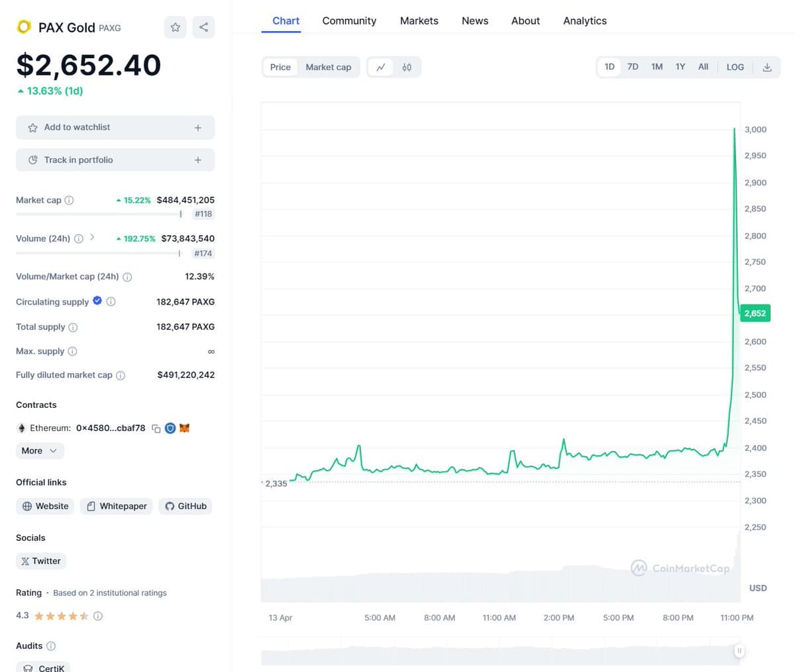Show the Total supply info icon
The image size is (795, 672).
click(73, 327)
